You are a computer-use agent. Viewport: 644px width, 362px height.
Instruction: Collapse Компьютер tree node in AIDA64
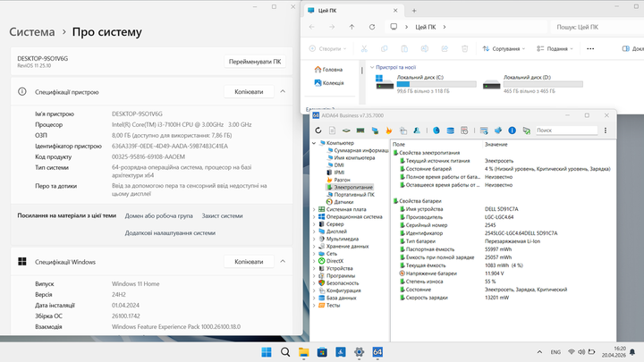point(314,143)
